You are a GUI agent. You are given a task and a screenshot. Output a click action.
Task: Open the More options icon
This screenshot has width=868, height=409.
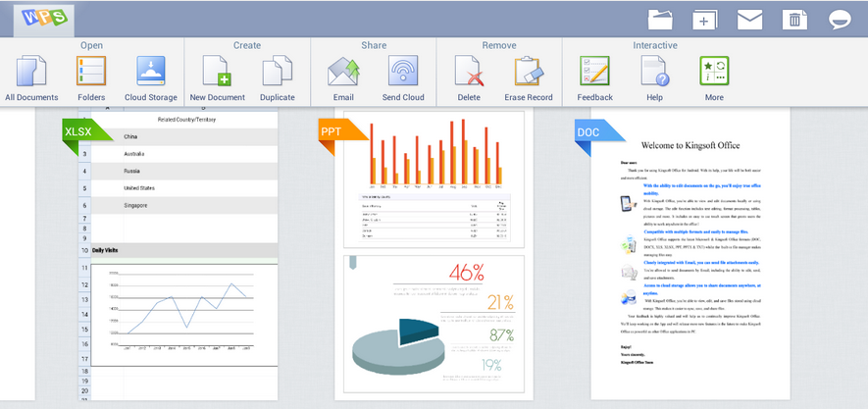coord(714,71)
